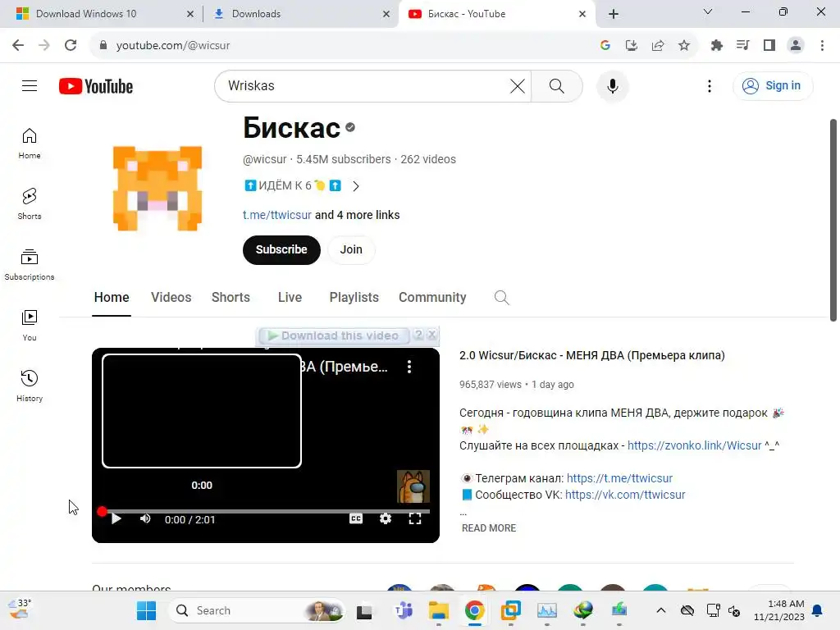The height and width of the screenshot is (630, 840).
Task: Expand description with READ MORE
Action: click(x=489, y=528)
